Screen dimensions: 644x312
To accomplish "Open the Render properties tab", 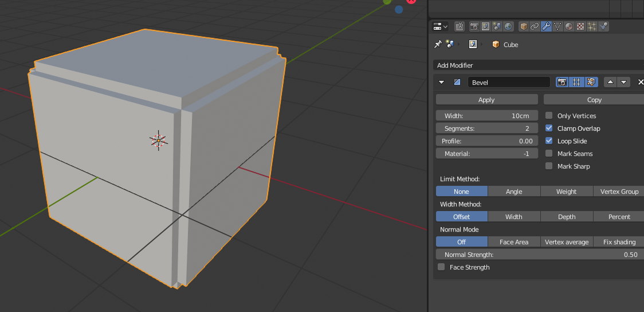I will (x=474, y=27).
